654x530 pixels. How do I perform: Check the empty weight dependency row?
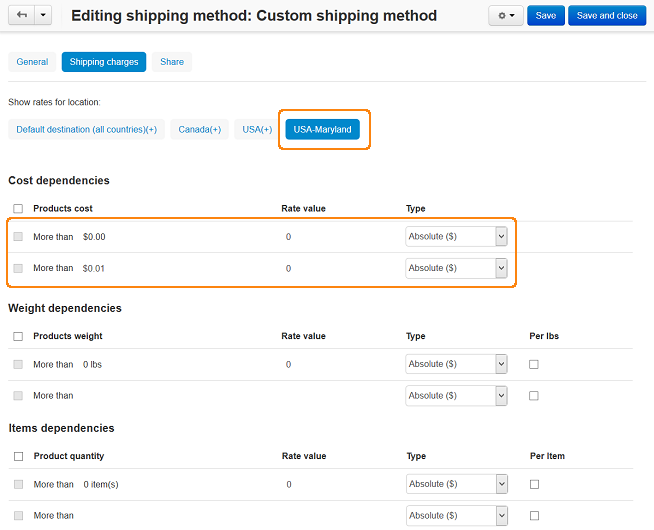pos(18,395)
